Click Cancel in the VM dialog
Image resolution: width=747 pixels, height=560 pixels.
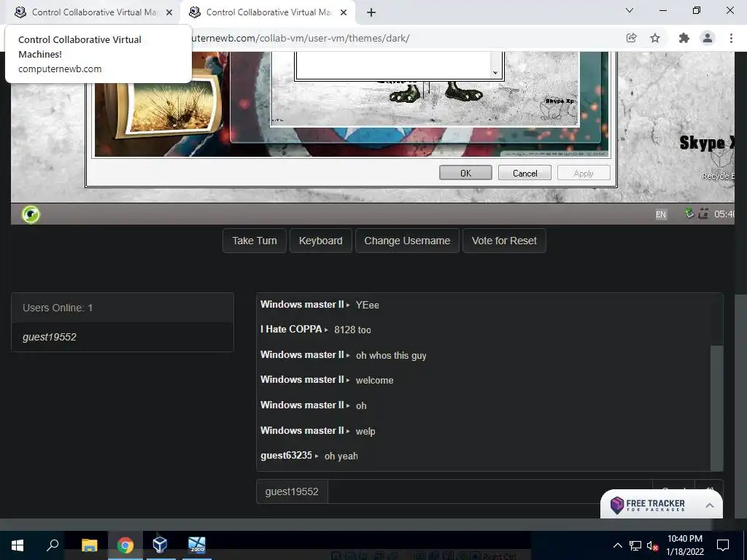click(x=525, y=173)
